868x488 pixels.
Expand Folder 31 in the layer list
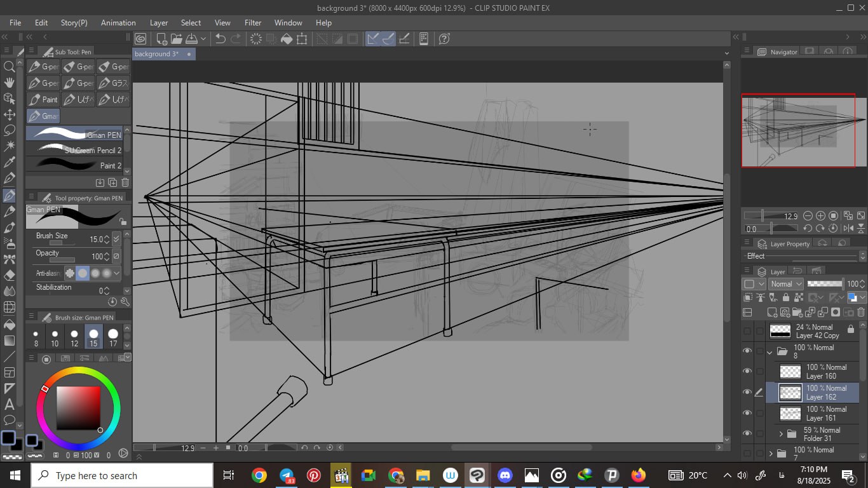tap(781, 434)
